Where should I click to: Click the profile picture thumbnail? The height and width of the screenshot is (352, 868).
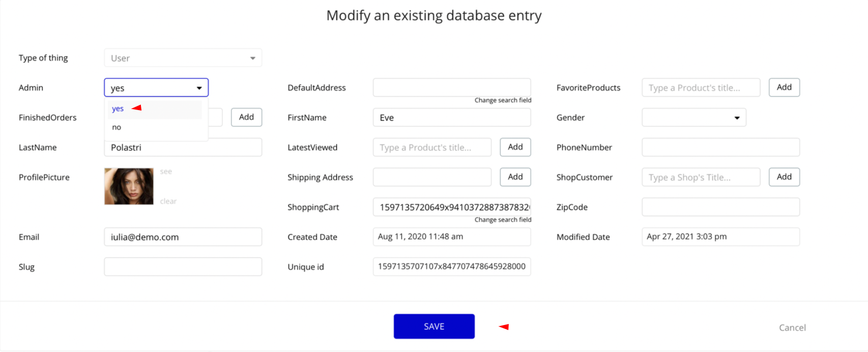(x=129, y=186)
